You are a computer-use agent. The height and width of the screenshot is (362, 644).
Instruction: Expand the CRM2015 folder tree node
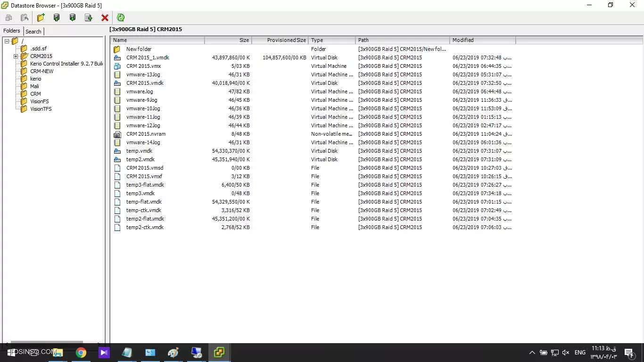pos(16,57)
